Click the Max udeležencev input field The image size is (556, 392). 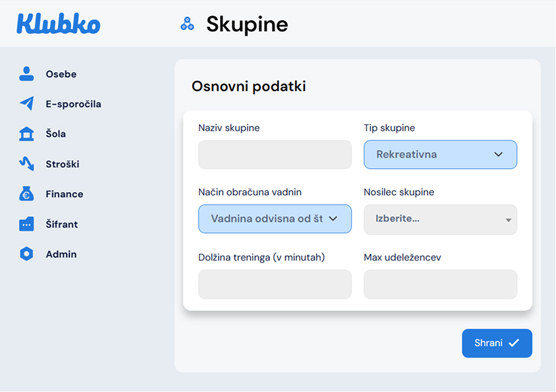pos(440,284)
